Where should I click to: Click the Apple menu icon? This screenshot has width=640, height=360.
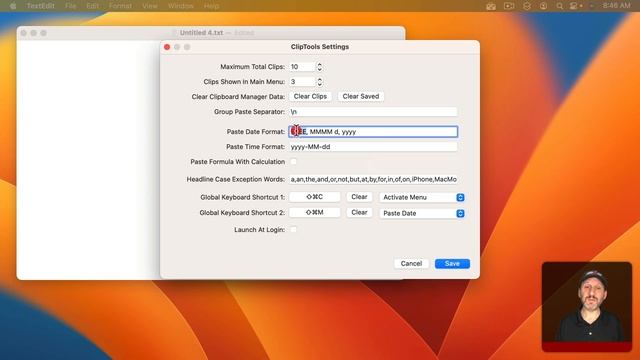click(x=13, y=6)
